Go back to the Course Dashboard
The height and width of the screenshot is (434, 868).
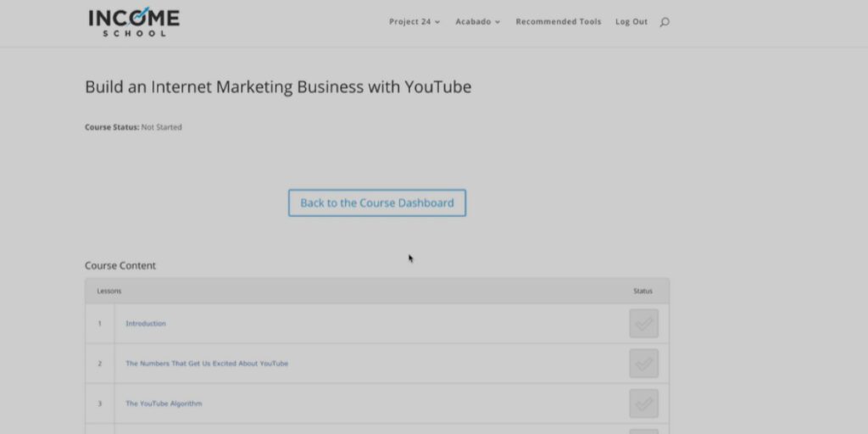coord(377,203)
